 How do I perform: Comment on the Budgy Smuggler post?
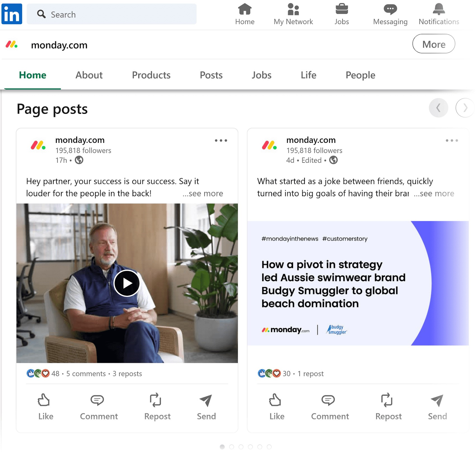[x=330, y=407]
